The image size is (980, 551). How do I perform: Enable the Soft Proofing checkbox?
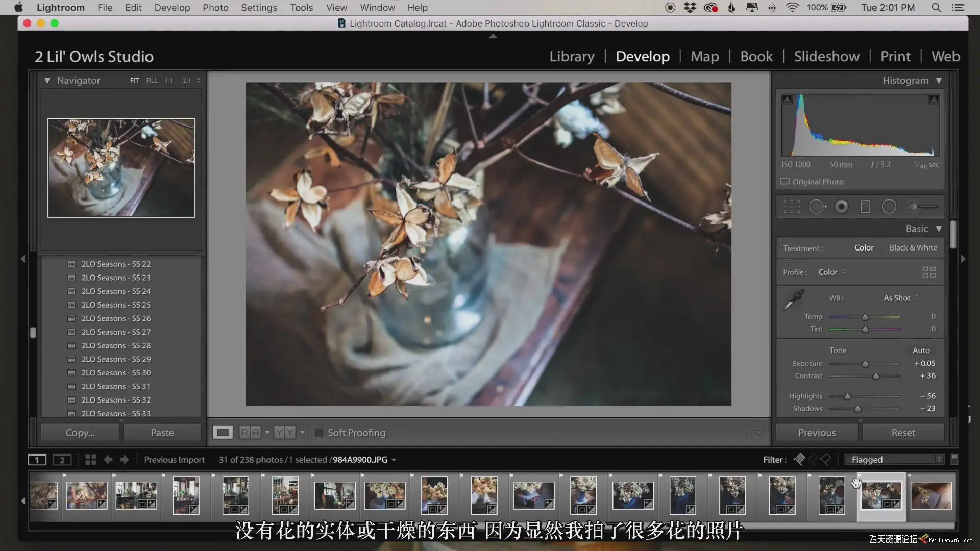click(x=319, y=433)
